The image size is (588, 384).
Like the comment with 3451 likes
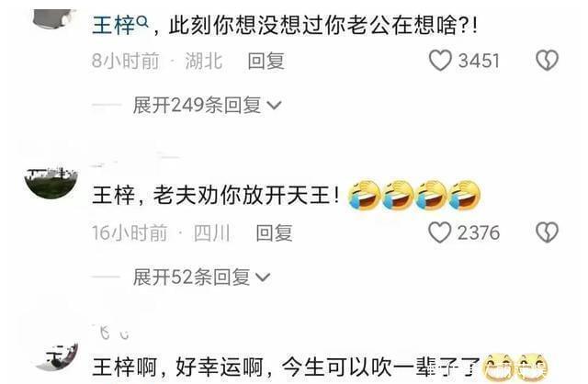(x=440, y=61)
